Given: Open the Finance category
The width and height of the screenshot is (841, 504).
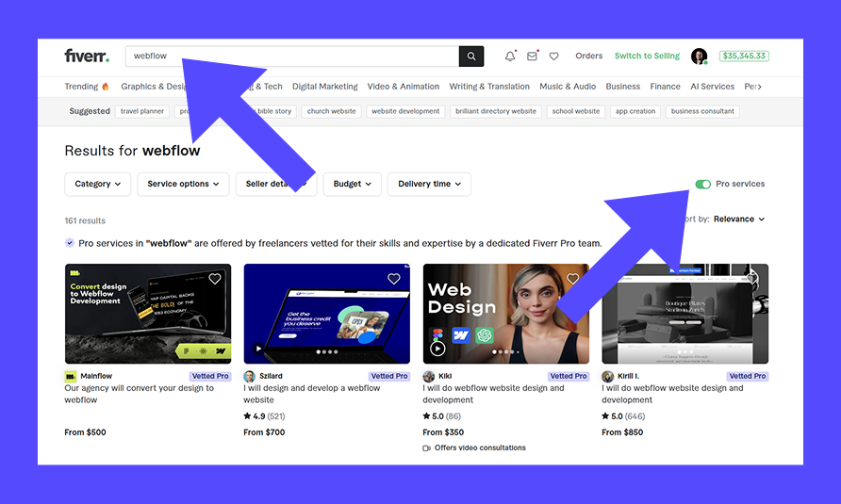Looking at the screenshot, I should pos(665,87).
